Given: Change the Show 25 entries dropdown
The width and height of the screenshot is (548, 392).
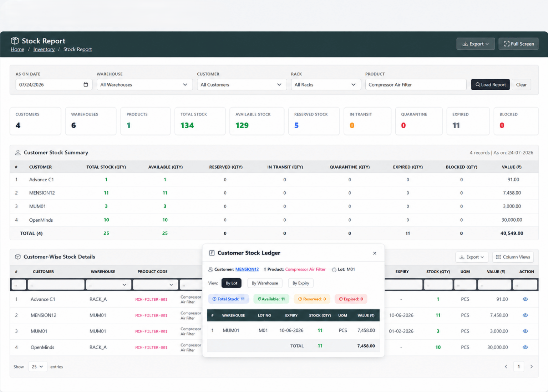Looking at the screenshot, I should point(37,367).
